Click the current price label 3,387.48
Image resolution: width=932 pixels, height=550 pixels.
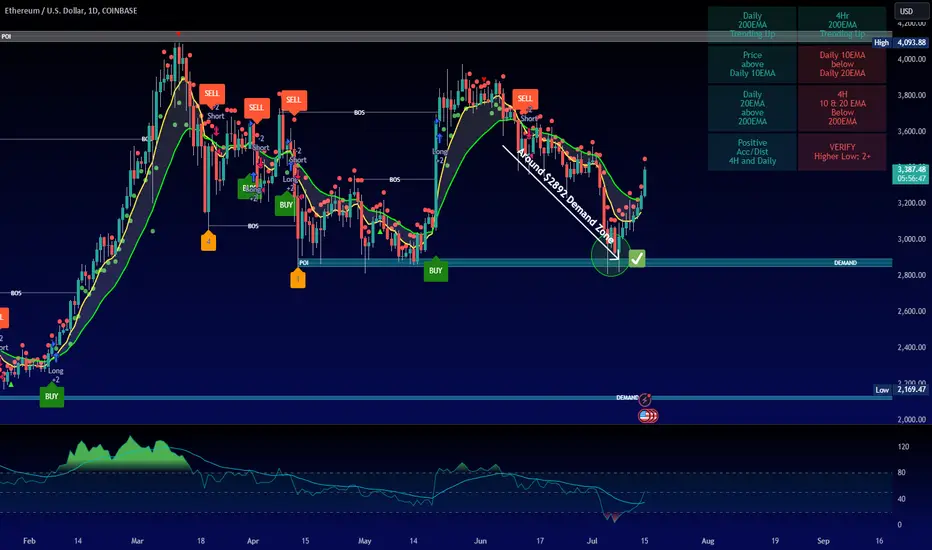pos(911,169)
